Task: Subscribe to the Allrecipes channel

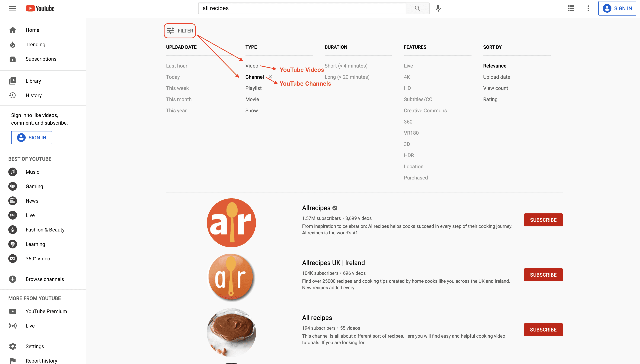Action: point(543,220)
